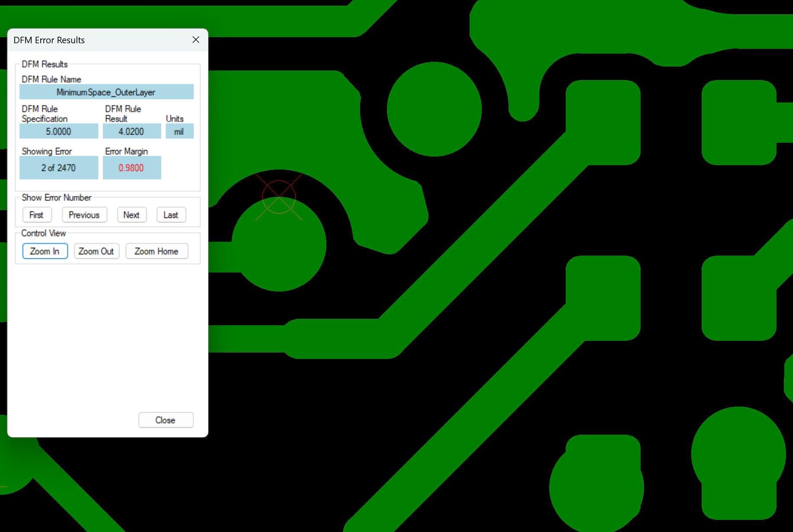The image size is (793, 532).
Task: Click the isolated round pad inside the copper cutout
Action: pos(434,109)
